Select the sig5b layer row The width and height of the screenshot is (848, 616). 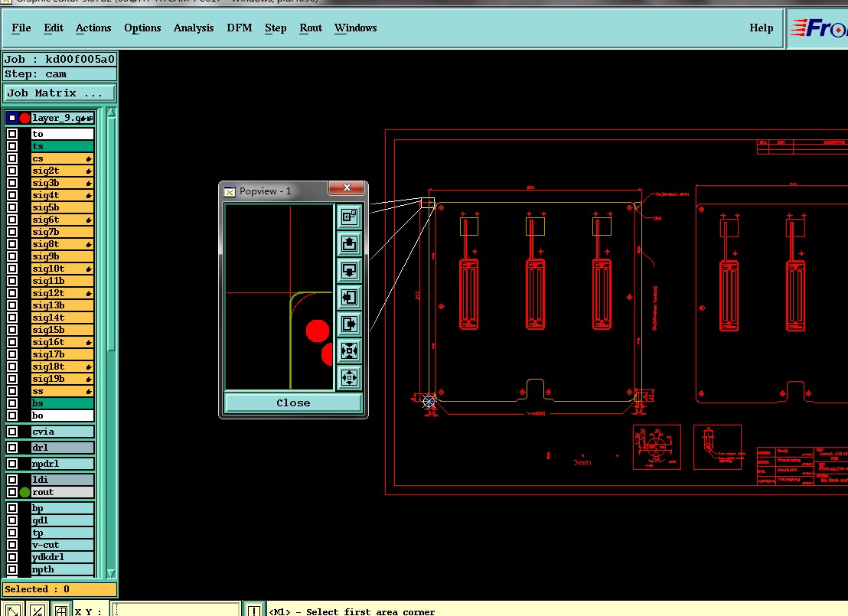62,207
